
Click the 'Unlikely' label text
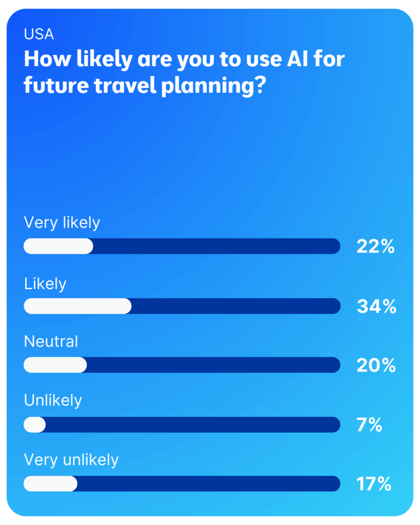(x=53, y=400)
